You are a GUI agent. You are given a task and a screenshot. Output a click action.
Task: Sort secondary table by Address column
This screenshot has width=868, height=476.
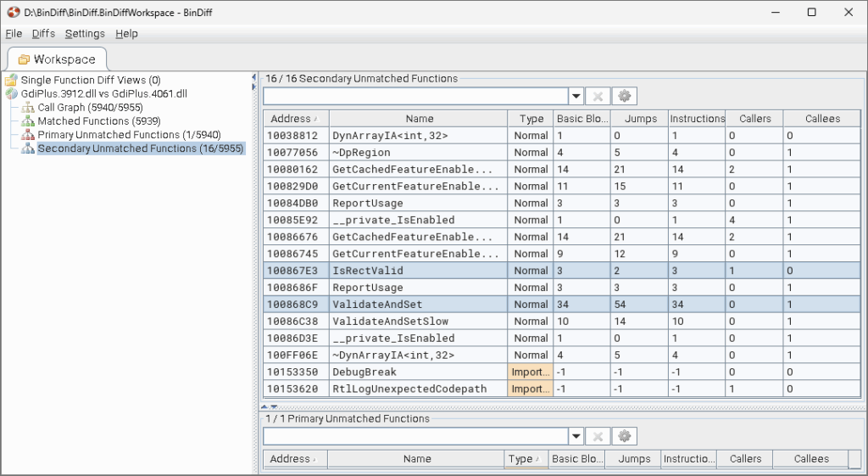pos(296,119)
